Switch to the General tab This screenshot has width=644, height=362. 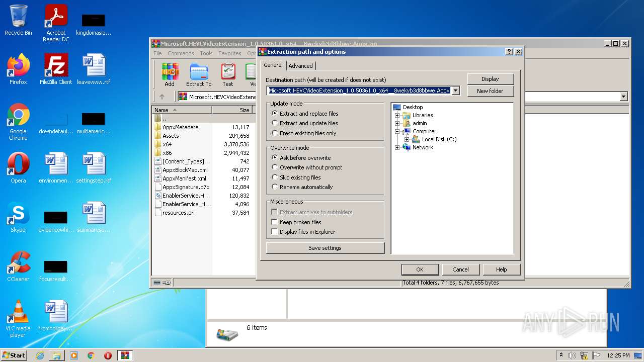pyautogui.click(x=273, y=65)
